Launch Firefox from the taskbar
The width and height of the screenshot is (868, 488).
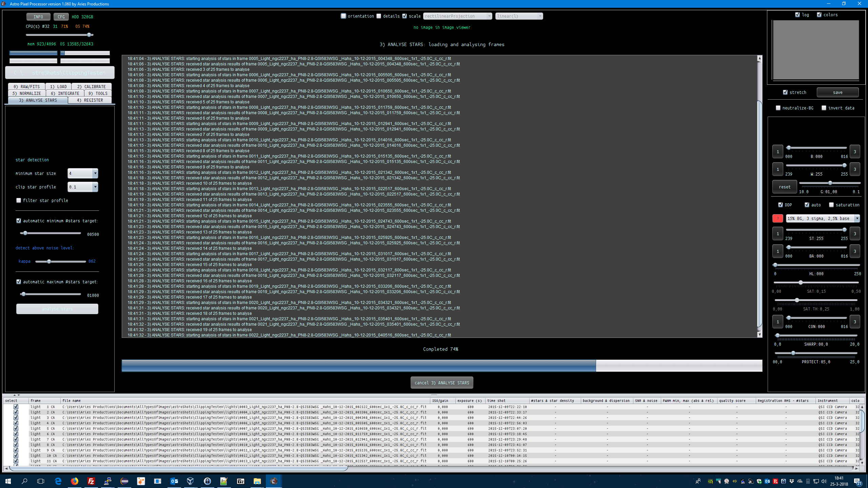(x=75, y=481)
